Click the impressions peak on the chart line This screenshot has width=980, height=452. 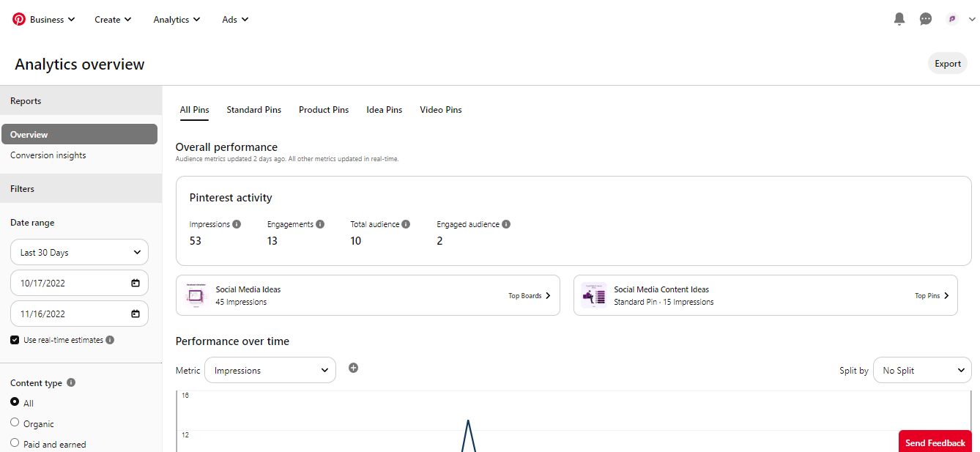[468, 421]
